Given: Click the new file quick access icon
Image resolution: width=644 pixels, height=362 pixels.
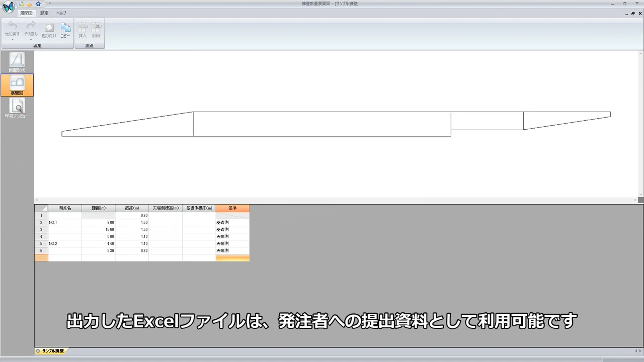Looking at the screenshot, I should pos(21,4).
